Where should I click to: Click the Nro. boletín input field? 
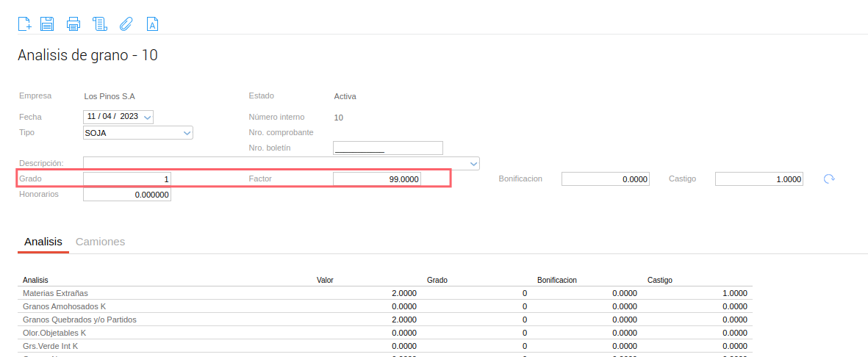click(388, 148)
